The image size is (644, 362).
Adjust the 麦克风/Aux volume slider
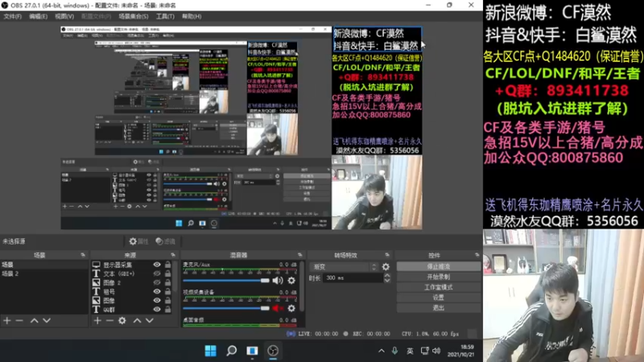click(x=226, y=281)
